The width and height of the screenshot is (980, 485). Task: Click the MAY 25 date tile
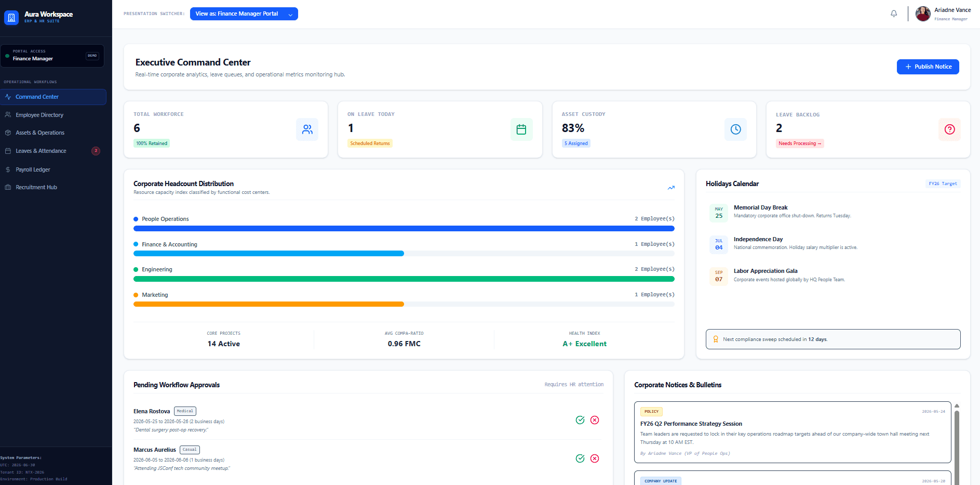(x=719, y=213)
